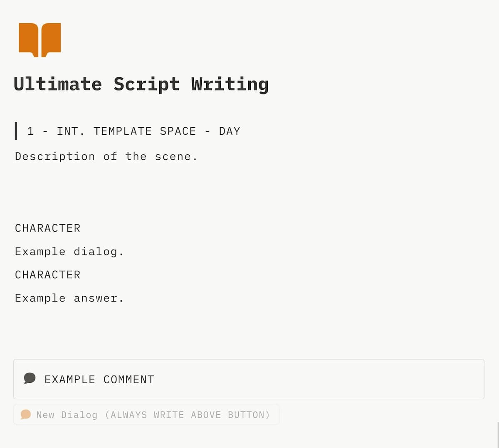Image resolution: width=499 pixels, height=448 pixels.
Task: Click the orange speech bubble button icon
Action: point(26,414)
